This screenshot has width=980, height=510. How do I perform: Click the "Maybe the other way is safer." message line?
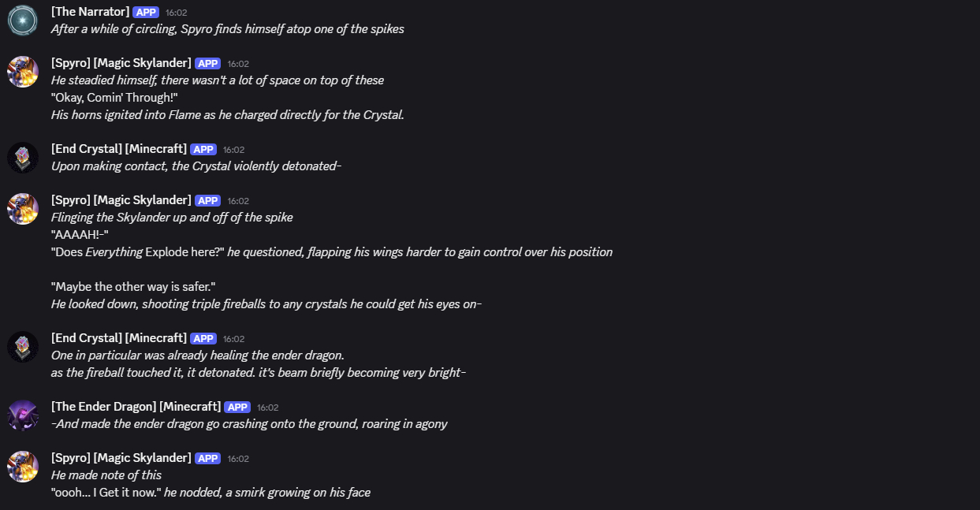point(132,287)
